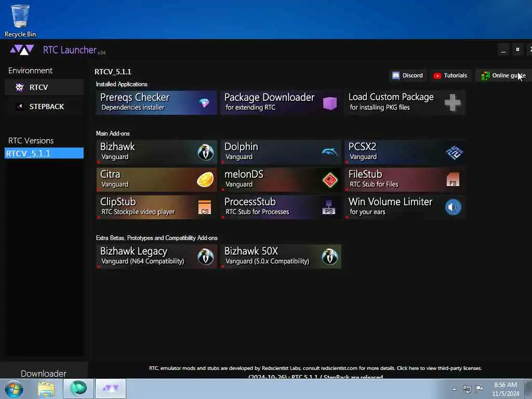Launch ProcessStub RTC Stub for Processes
This screenshot has height=399, width=532.
tap(281, 207)
